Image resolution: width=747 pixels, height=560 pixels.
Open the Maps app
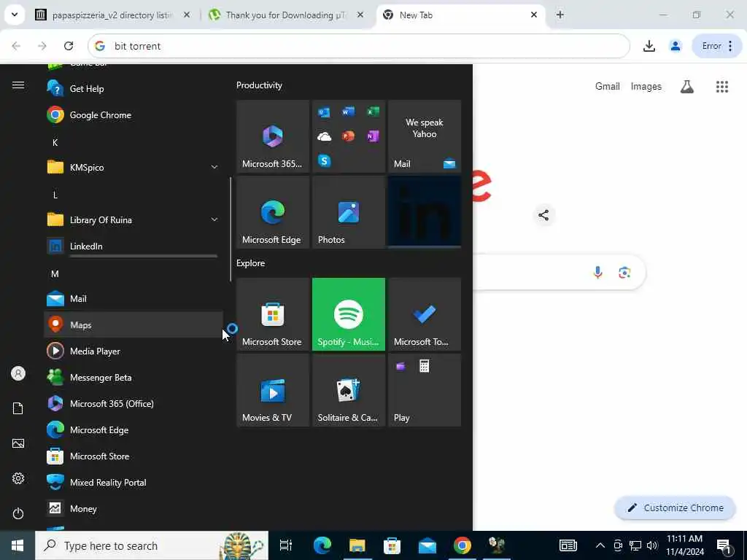[x=133, y=324]
